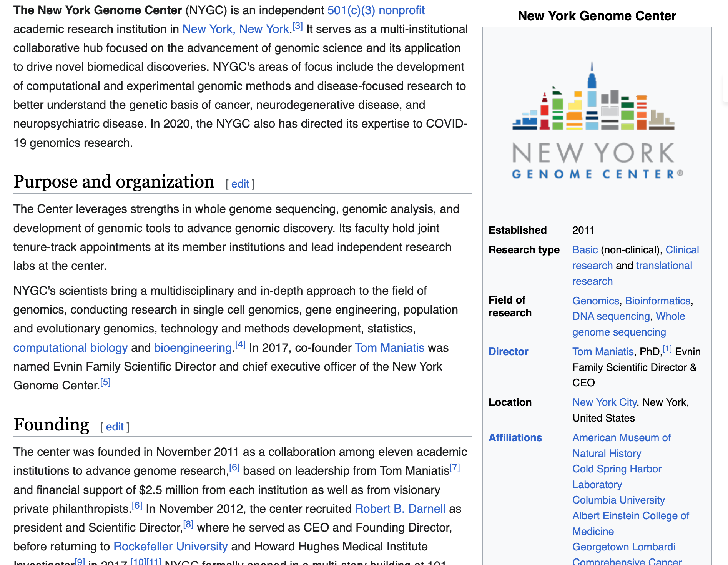This screenshot has height=565, width=728.
Task: Click the Location label in infobox
Action: click(x=510, y=402)
